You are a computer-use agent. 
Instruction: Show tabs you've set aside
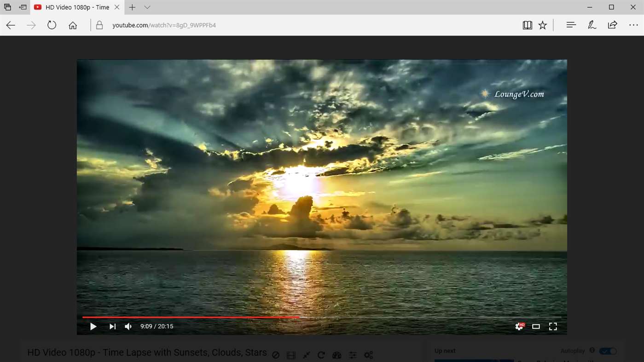click(x=7, y=7)
